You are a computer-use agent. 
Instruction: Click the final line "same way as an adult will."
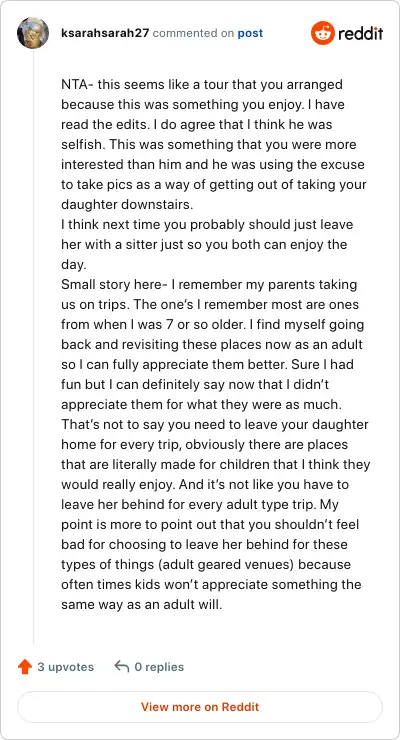(142, 604)
